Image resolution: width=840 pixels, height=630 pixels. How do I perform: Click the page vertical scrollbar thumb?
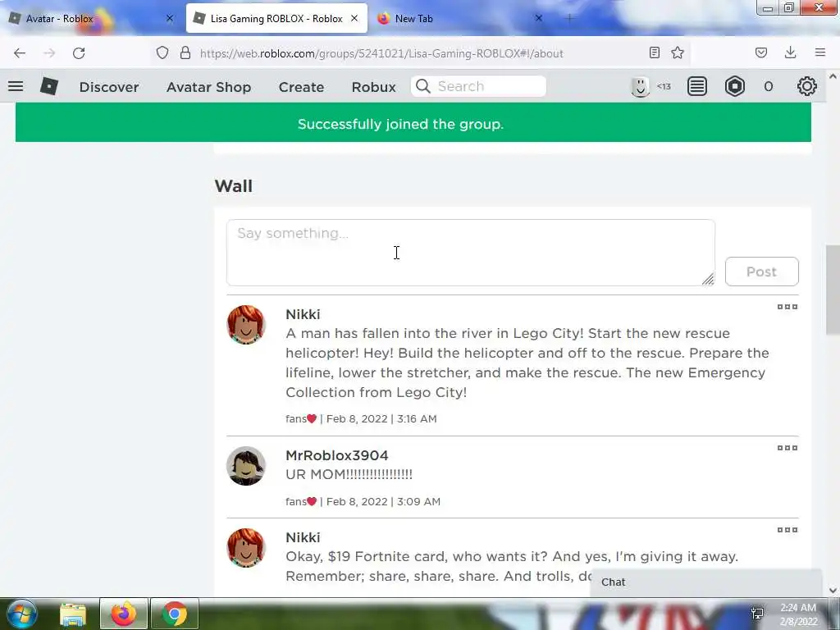point(833,290)
